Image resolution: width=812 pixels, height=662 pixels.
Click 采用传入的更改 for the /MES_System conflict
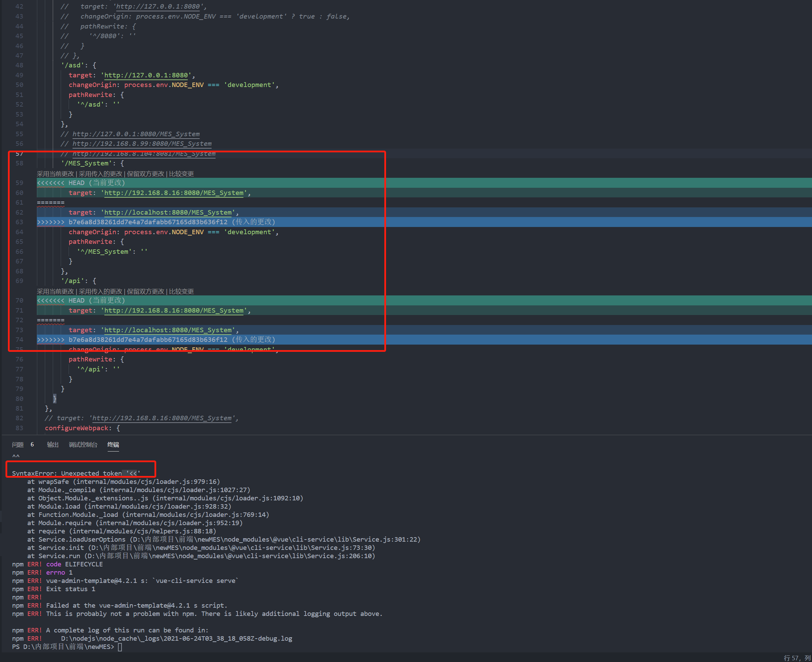[100, 174]
